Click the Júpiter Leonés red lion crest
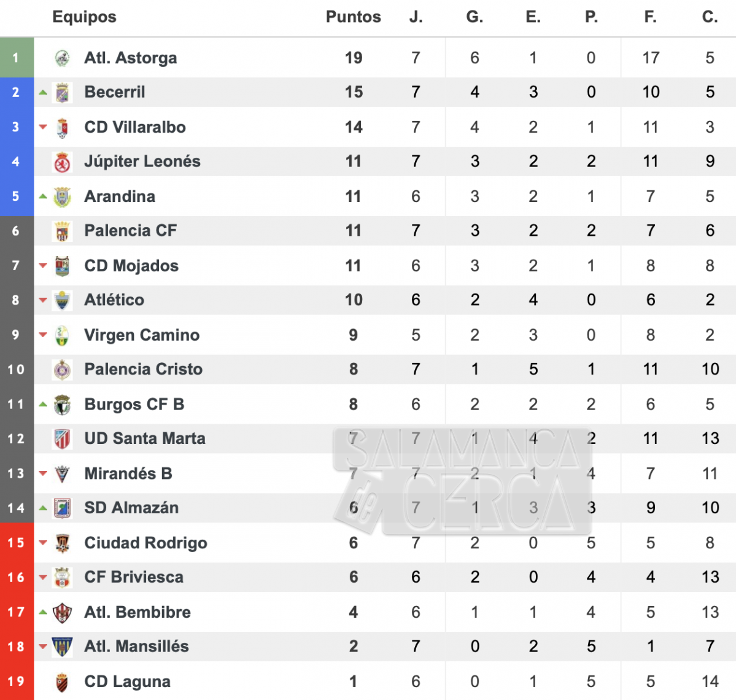 tap(62, 162)
